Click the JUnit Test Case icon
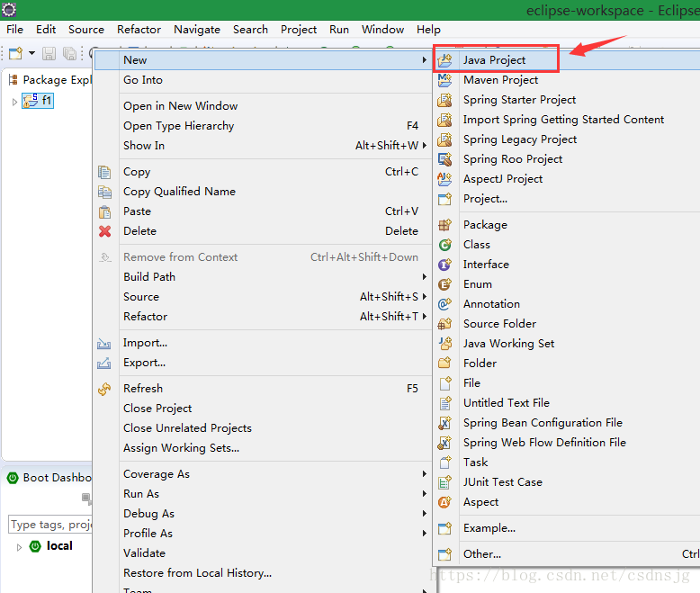The height and width of the screenshot is (593, 700). (x=444, y=482)
